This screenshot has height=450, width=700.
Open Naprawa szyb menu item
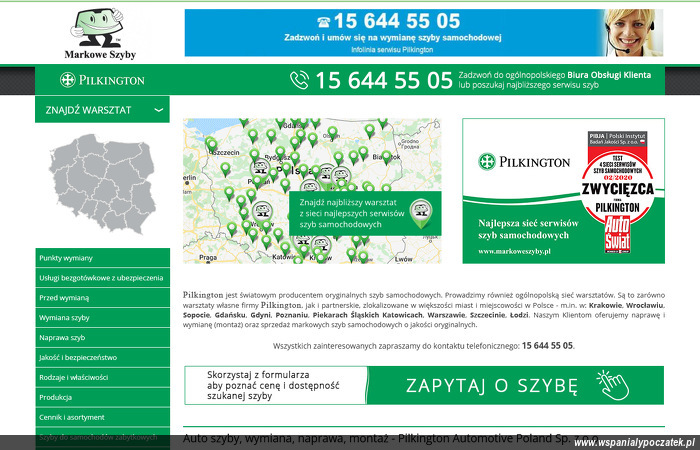pyautogui.click(x=102, y=338)
